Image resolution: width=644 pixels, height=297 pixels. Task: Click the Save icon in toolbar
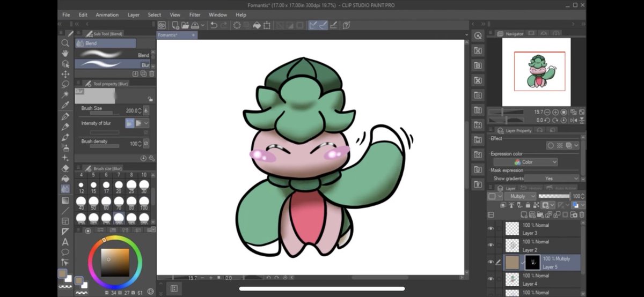[195, 25]
